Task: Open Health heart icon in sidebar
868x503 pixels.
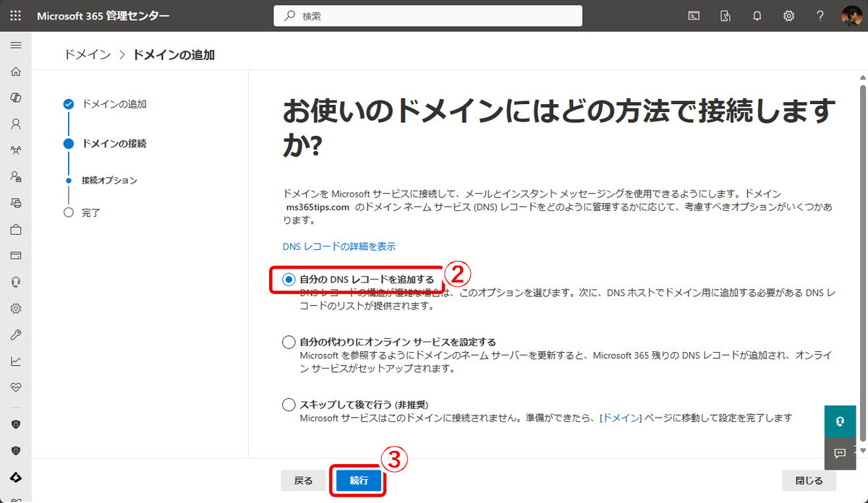Action: pyautogui.click(x=16, y=387)
